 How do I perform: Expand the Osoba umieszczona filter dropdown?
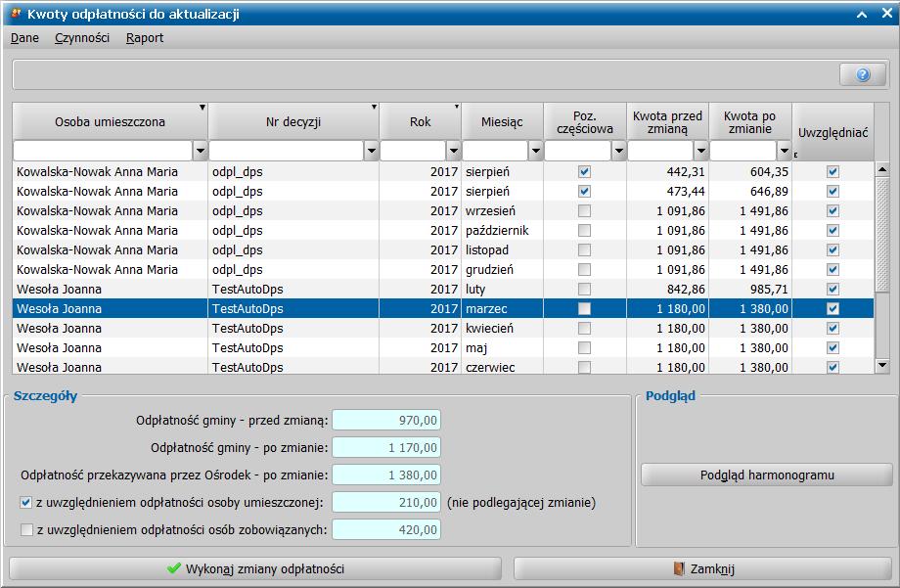tap(200, 151)
